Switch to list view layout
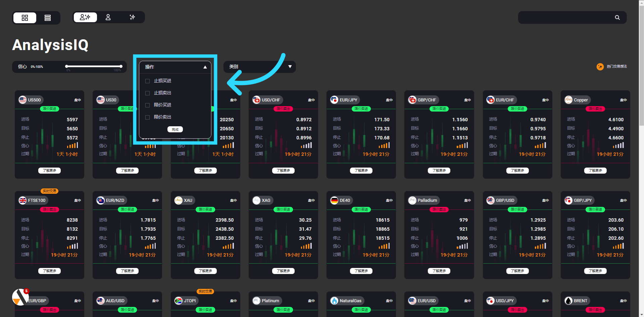Image resolution: width=644 pixels, height=317 pixels. pyautogui.click(x=48, y=18)
